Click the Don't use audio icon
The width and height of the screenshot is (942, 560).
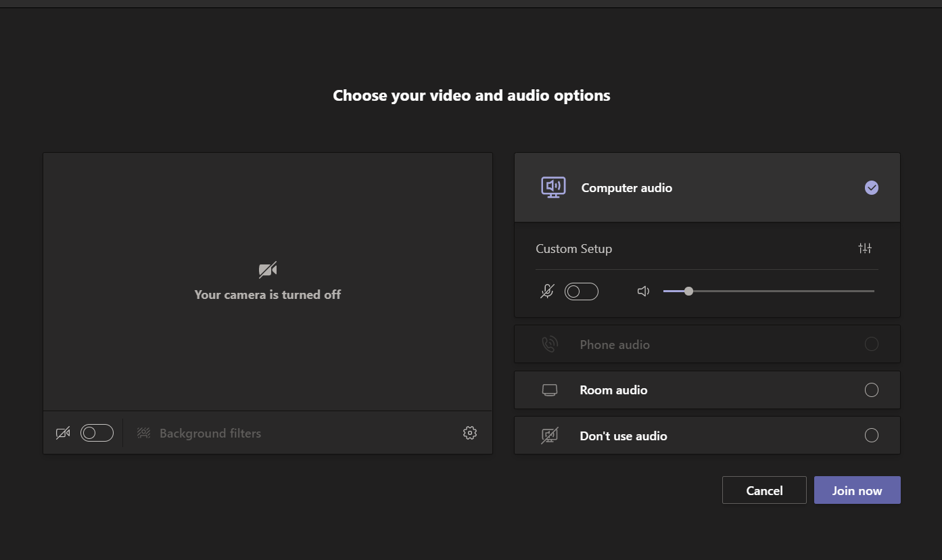click(x=550, y=436)
